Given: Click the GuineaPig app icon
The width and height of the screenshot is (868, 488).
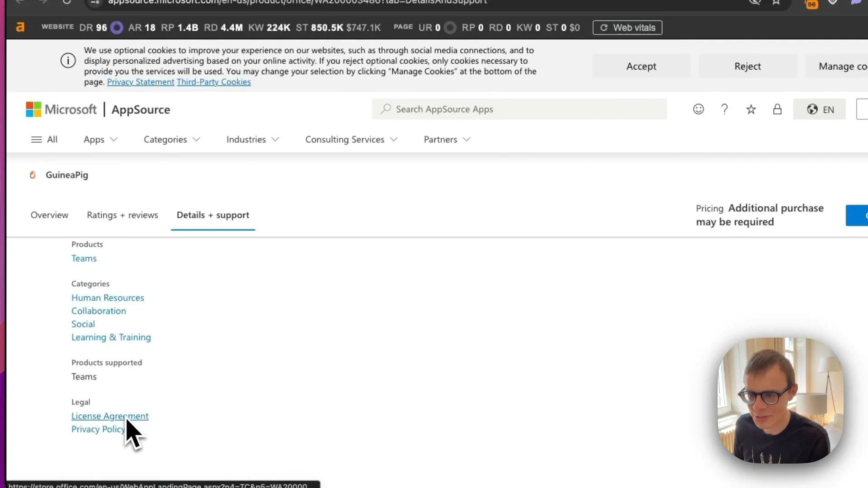Looking at the screenshot, I should tap(33, 175).
